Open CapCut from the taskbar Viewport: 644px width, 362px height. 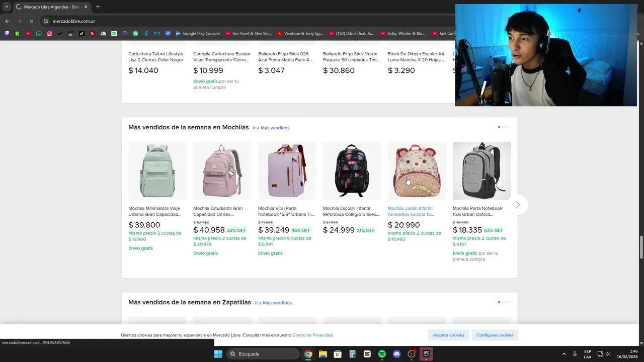367,354
